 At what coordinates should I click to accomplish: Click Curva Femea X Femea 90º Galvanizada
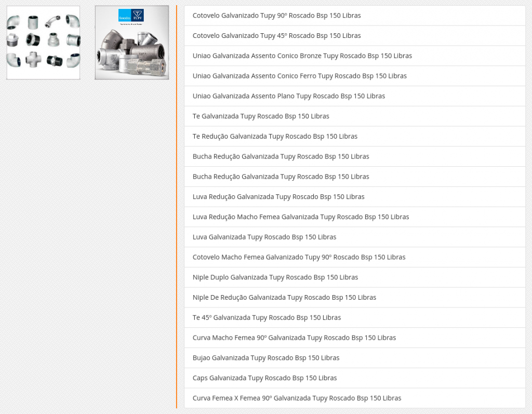coord(297,398)
